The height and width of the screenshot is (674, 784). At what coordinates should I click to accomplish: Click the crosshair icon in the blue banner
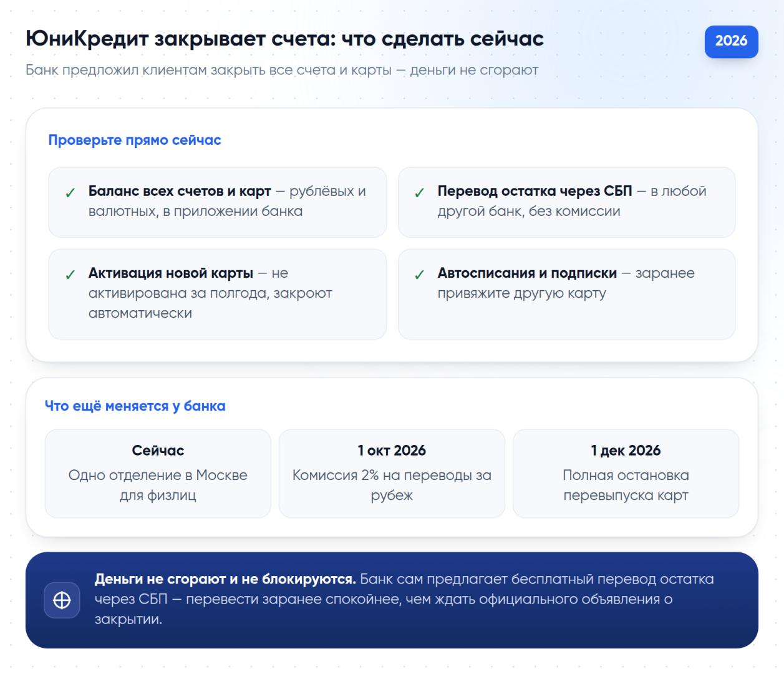[x=62, y=600]
